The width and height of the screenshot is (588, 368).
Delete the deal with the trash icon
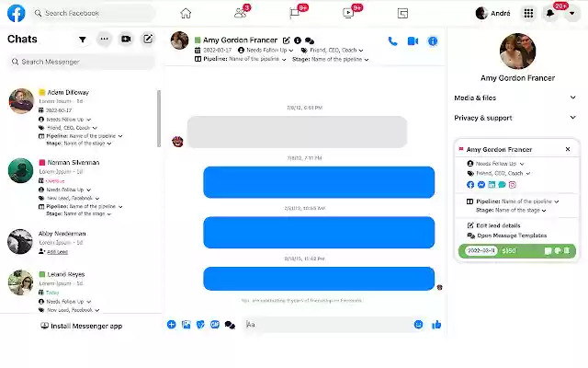pyautogui.click(x=567, y=250)
